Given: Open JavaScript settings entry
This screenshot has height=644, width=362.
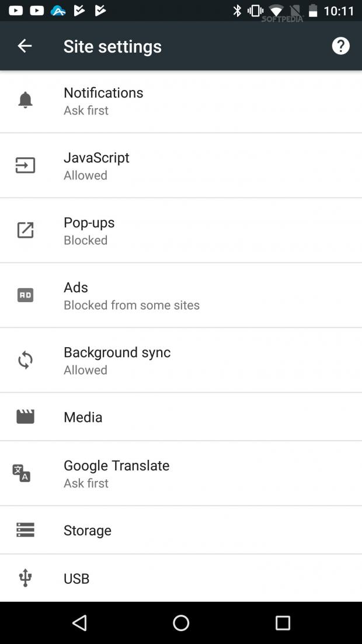Looking at the screenshot, I should pos(181,165).
